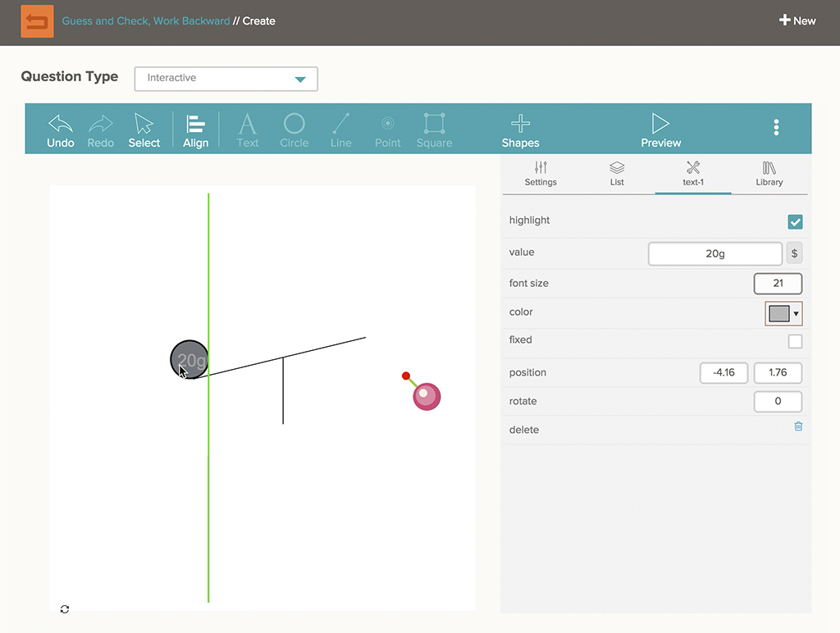Delete text-1 using trash icon
This screenshot has height=633, width=840.
coord(798,426)
